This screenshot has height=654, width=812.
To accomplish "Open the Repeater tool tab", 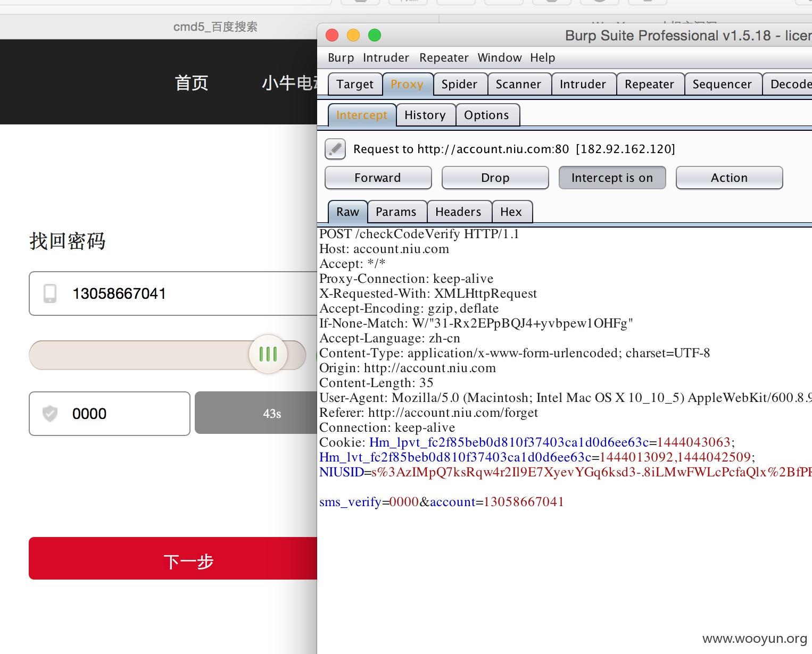I will click(x=649, y=84).
